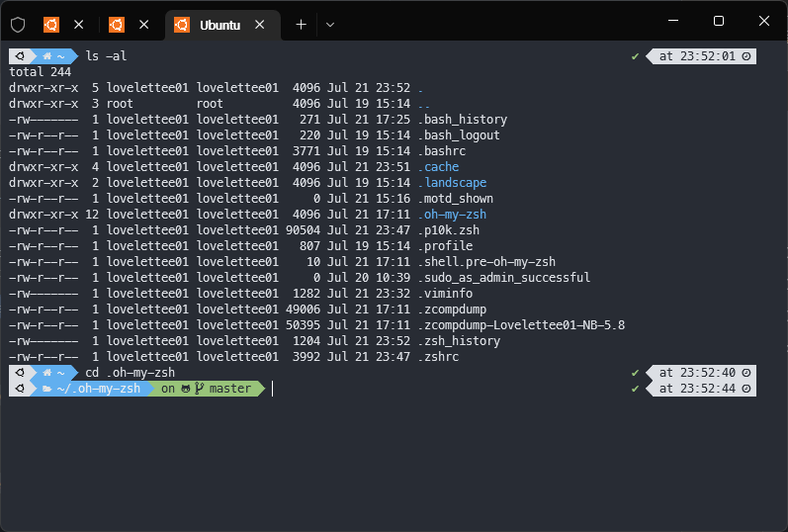The height and width of the screenshot is (532, 788).
Task: Click the green checkmark beside 23:52:01
Action: pos(635,56)
